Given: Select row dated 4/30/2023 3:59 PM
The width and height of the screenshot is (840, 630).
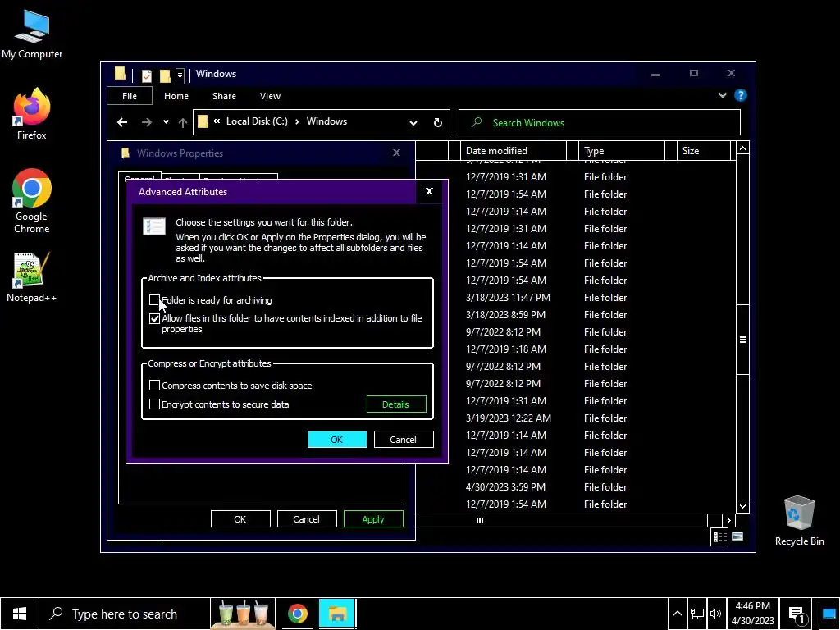Looking at the screenshot, I should pyautogui.click(x=575, y=487).
